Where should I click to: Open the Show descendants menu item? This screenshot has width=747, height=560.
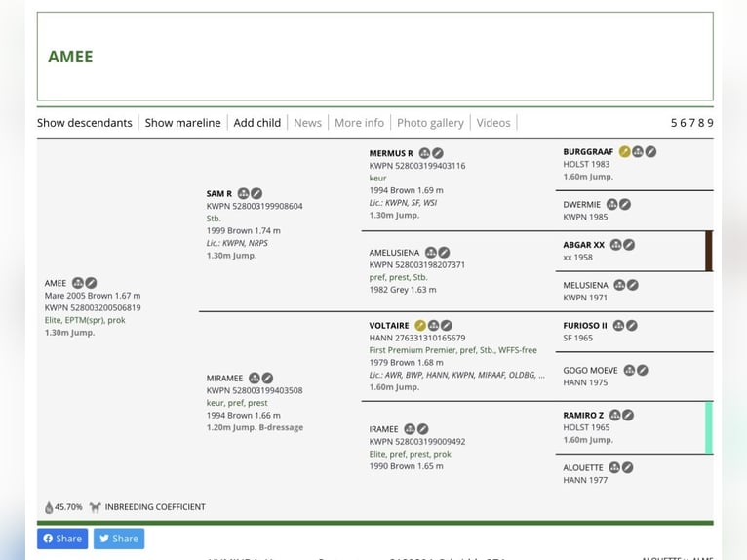[85, 123]
